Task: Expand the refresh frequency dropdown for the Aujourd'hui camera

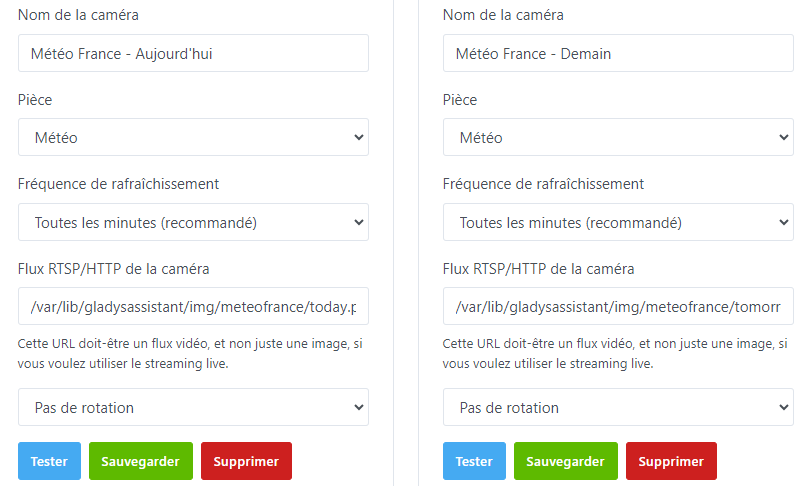Action: [x=193, y=223]
